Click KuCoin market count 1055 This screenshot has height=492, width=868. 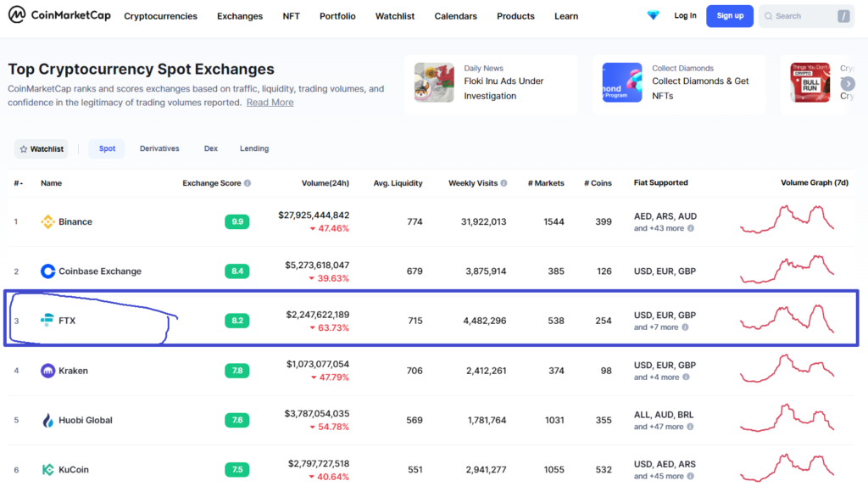[554, 469]
